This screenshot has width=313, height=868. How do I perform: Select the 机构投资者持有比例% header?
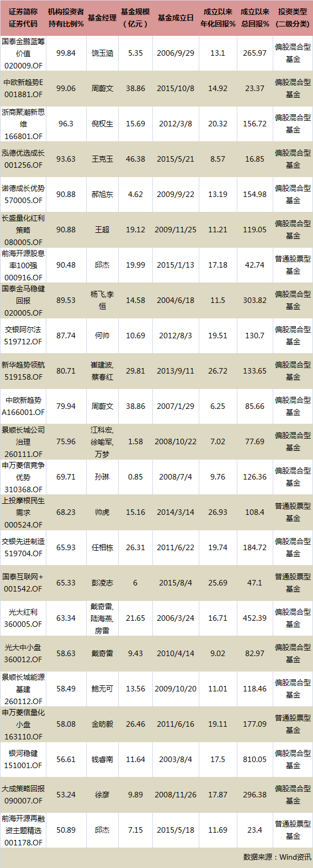(x=66, y=18)
